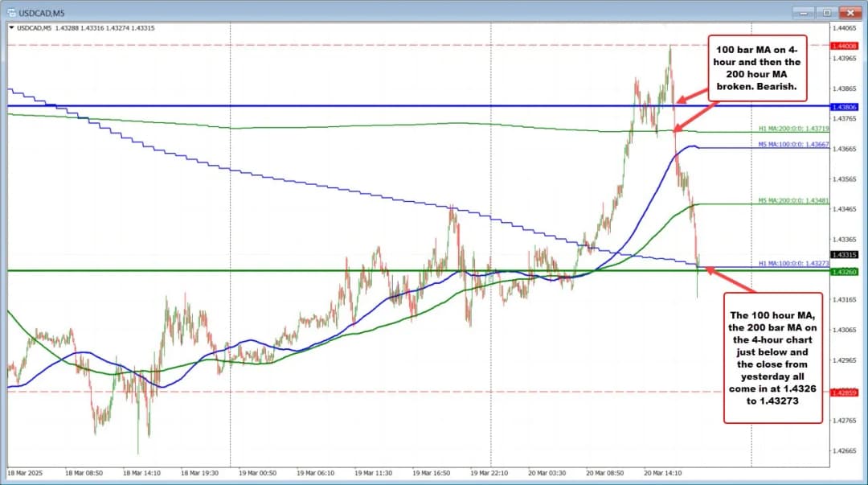Click the 18 Mar 2025 date label
The width and height of the screenshot is (868, 485).
26,473
